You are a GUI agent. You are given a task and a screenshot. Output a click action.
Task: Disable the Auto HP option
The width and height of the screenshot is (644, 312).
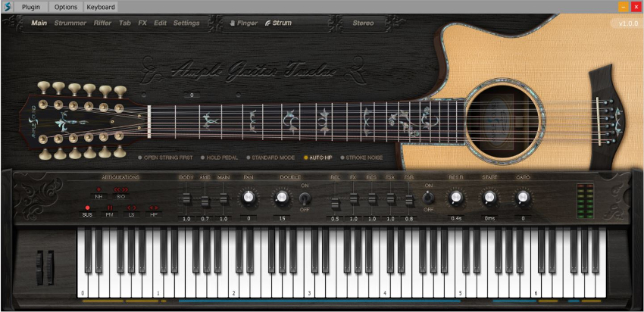[x=318, y=158]
